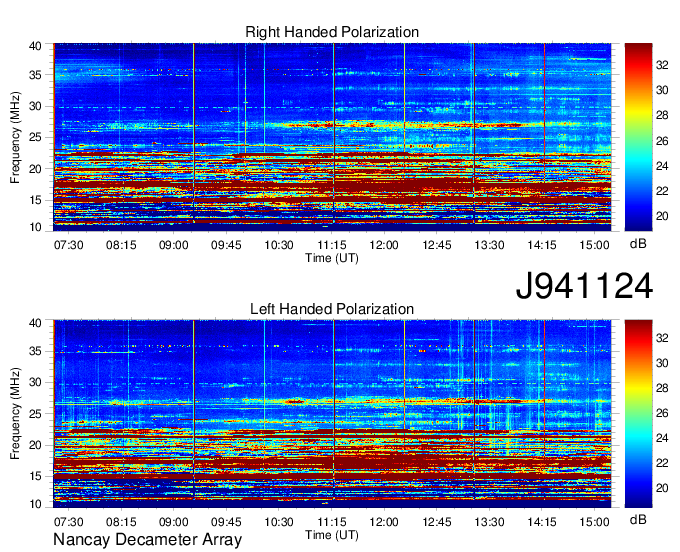Select 12:45 time tick on Right Handed plot
The height and width of the screenshot is (552, 680).
(437, 245)
